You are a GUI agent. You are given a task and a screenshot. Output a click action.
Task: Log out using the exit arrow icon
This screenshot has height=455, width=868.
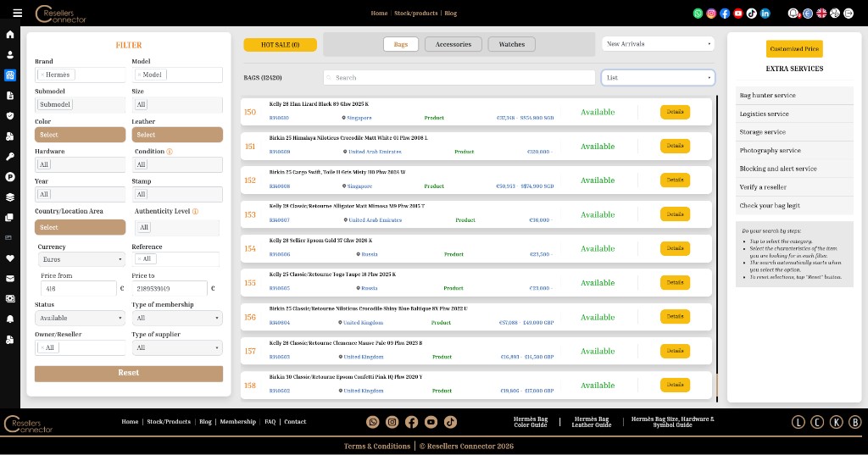point(849,14)
